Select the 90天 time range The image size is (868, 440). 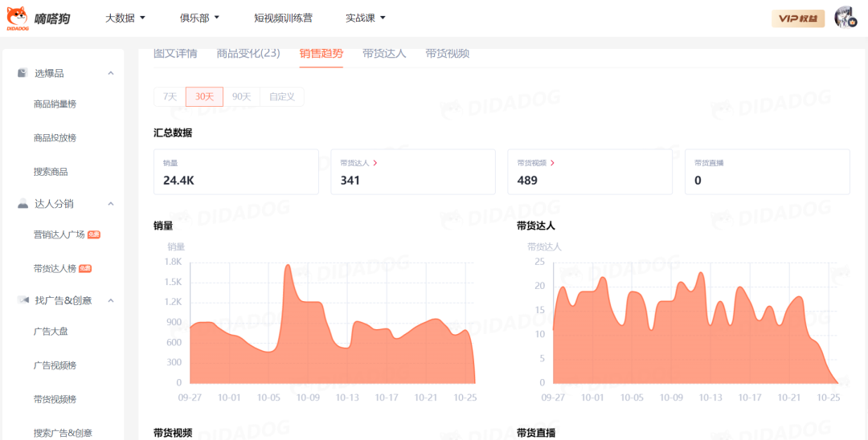241,97
